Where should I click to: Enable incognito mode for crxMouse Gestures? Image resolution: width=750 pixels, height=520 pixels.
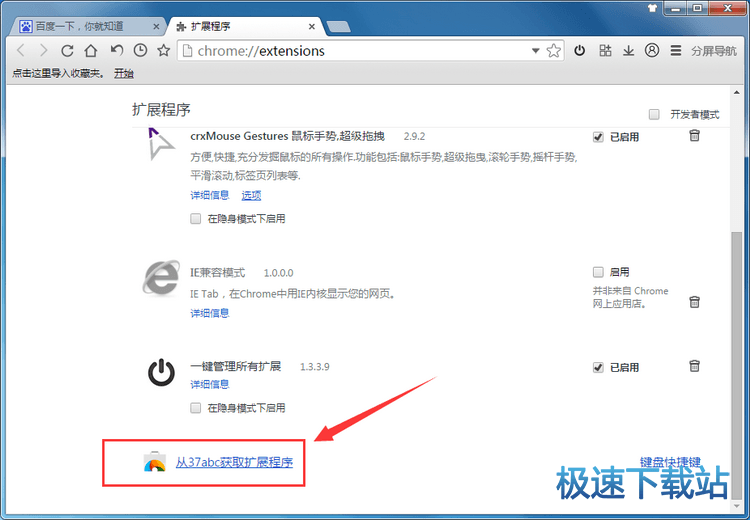(x=196, y=219)
